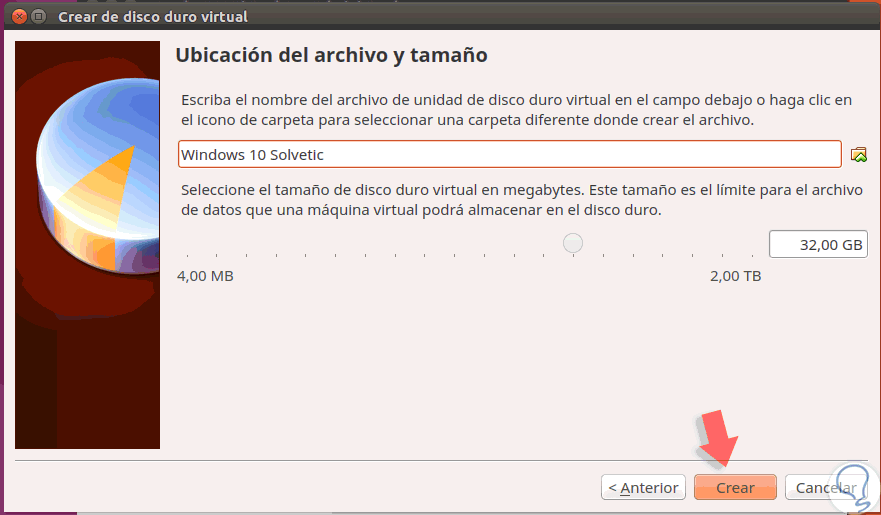Click the window title Crear de disco duro virtual
This screenshot has height=515, width=881.
[153, 17]
